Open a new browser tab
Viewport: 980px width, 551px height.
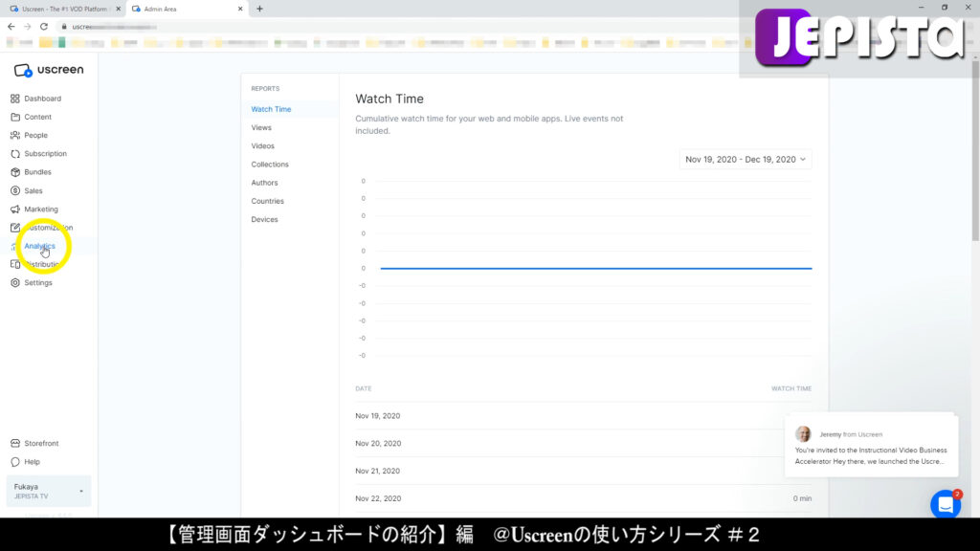(259, 9)
